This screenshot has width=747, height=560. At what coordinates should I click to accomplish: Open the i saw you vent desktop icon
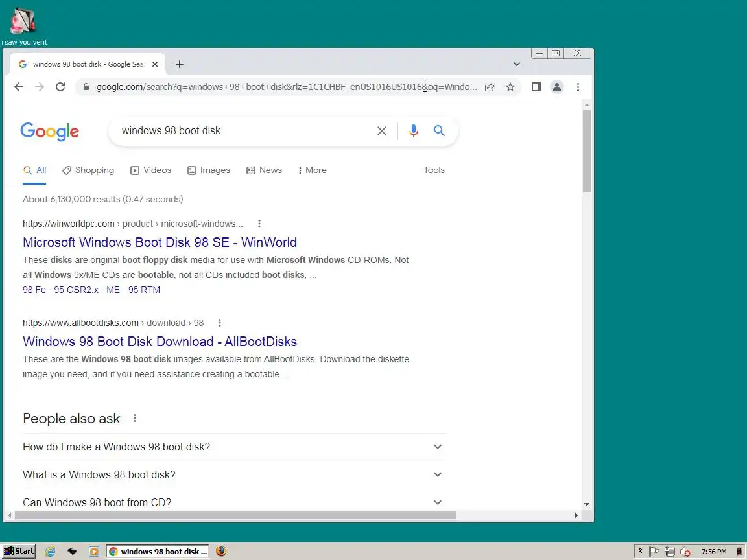[23, 26]
